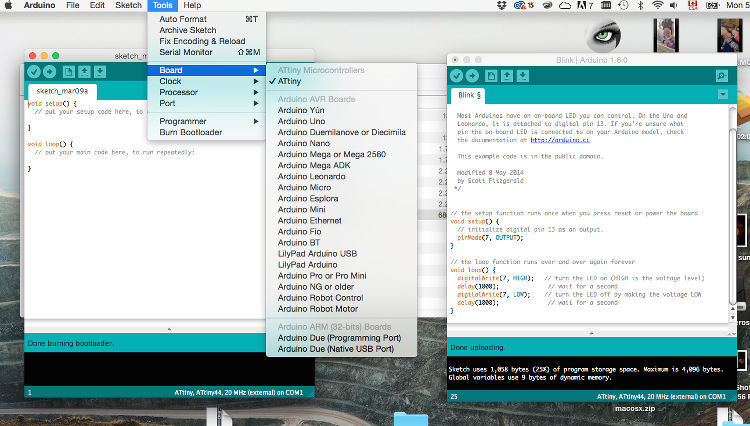Click the Wi-Fi status icon
The image size is (750, 426).
[x=658, y=5]
